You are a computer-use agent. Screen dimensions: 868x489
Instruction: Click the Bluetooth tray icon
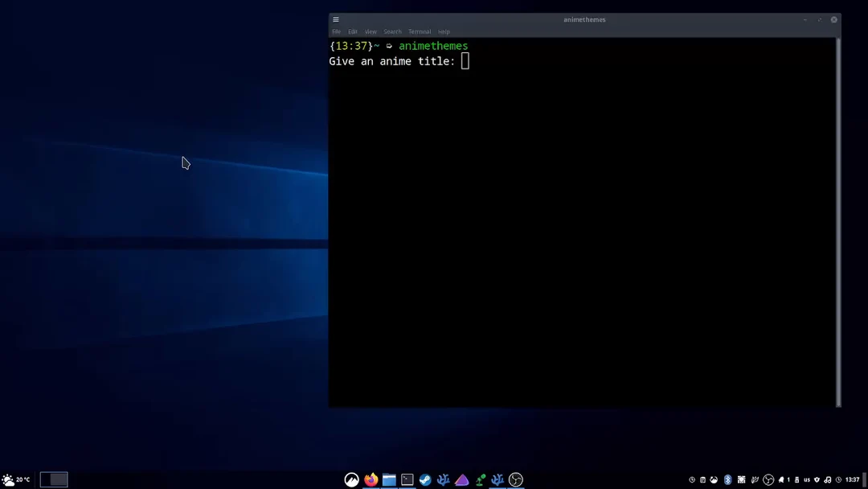[x=728, y=479]
